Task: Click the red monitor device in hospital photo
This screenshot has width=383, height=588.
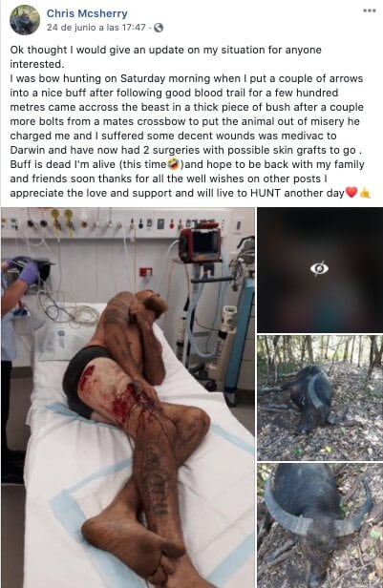Action: [x=200, y=244]
